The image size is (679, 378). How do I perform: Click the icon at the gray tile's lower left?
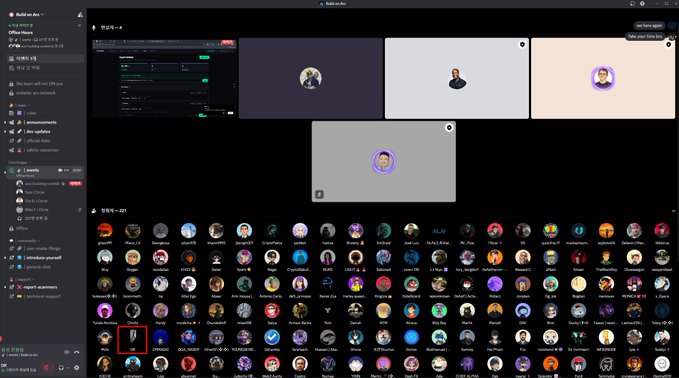point(319,194)
